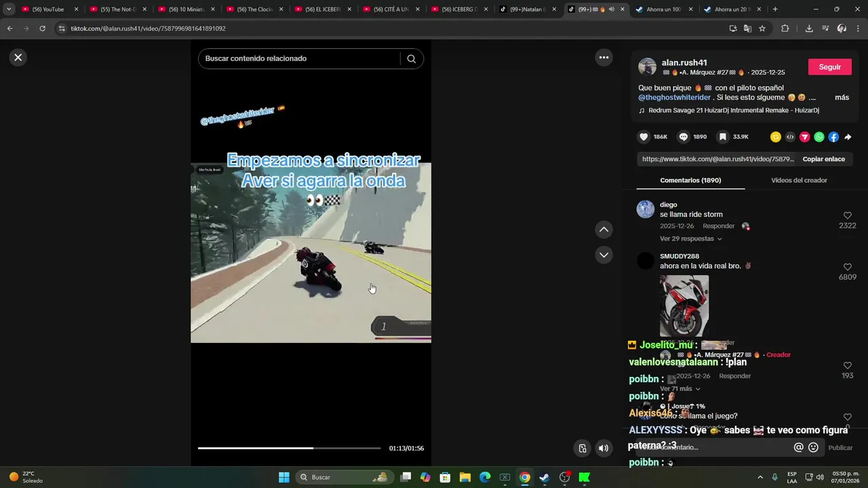Switch to '(55) The Not-D' browser tab
Image resolution: width=868 pixels, height=488 pixels.
tap(117, 9)
